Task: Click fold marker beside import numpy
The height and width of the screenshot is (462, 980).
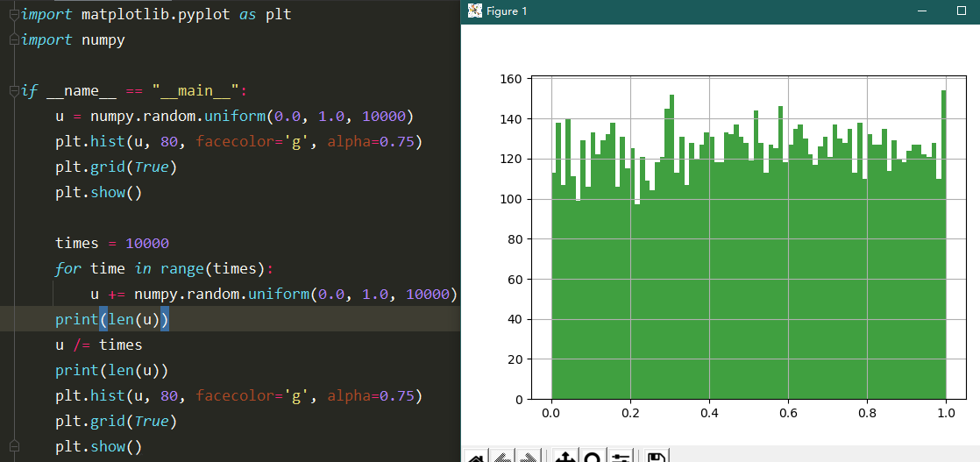Action: click(x=14, y=40)
